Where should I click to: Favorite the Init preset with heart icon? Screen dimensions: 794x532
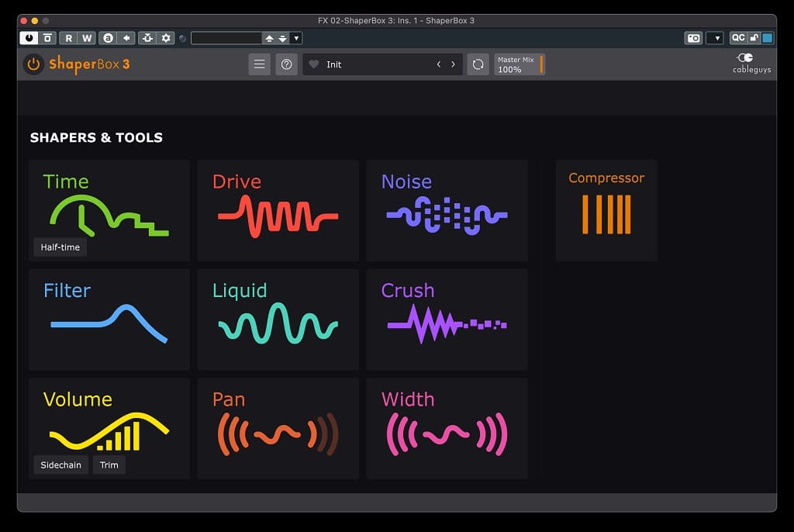pos(314,64)
